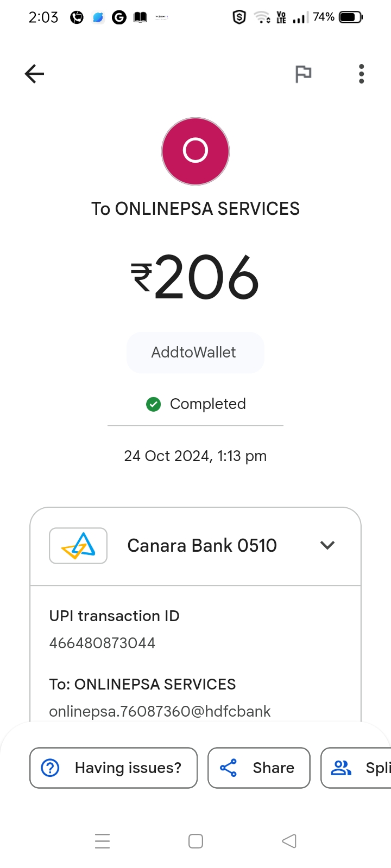Tap the question mark help icon
The width and height of the screenshot is (391, 868).
coord(51,768)
